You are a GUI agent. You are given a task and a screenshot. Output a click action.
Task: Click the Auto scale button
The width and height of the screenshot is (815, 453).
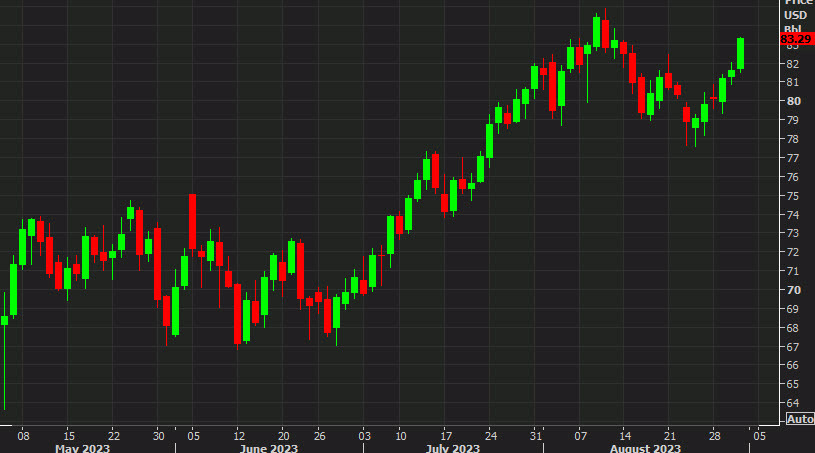tap(799, 419)
